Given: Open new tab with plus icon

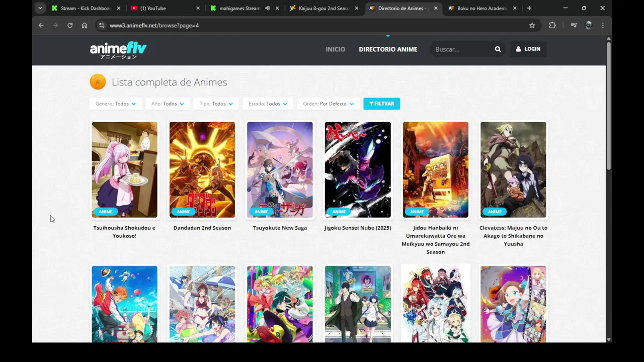Looking at the screenshot, I should click(x=529, y=8).
